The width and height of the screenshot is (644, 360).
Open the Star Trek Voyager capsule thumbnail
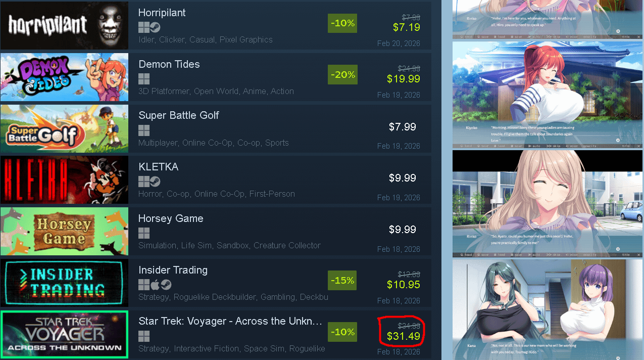[x=64, y=334]
